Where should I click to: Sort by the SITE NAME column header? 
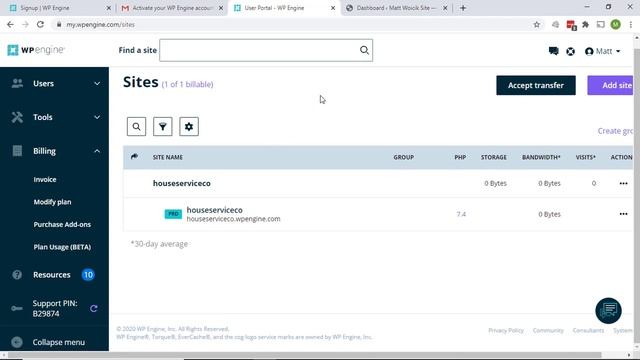(168, 157)
